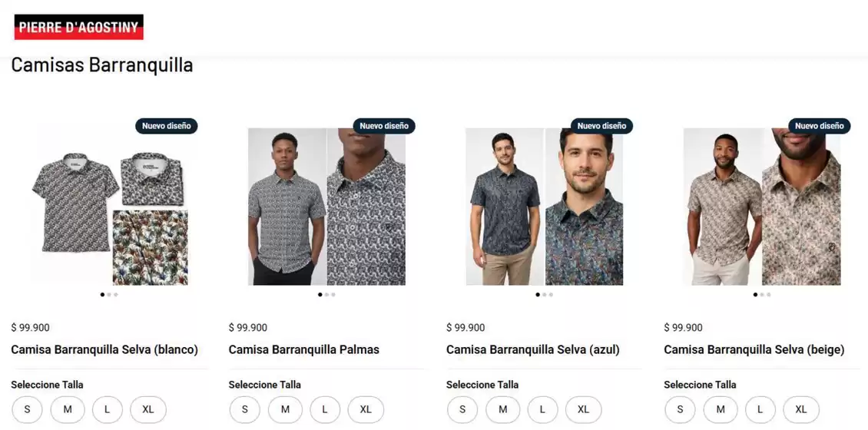Click the Selva (azul) model image
This screenshot has width=868, height=430.
pos(544,207)
